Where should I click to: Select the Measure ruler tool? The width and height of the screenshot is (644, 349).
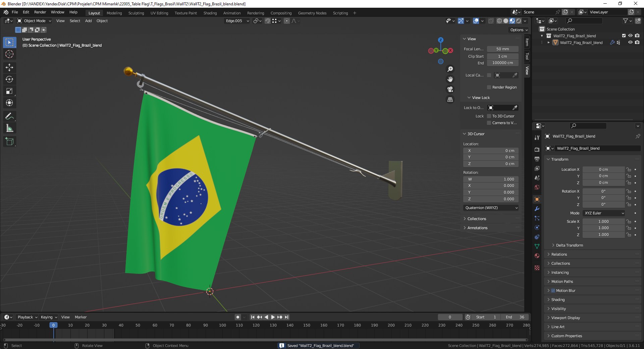pyautogui.click(x=9, y=128)
